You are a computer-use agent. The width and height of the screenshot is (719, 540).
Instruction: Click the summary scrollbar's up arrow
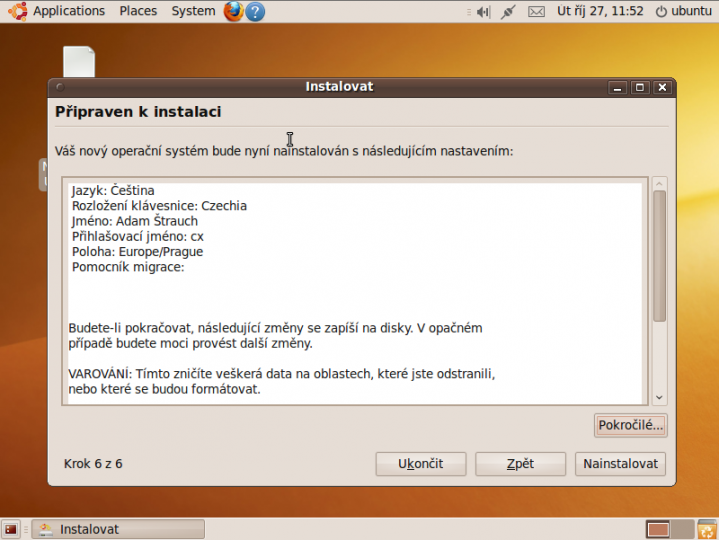click(659, 184)
